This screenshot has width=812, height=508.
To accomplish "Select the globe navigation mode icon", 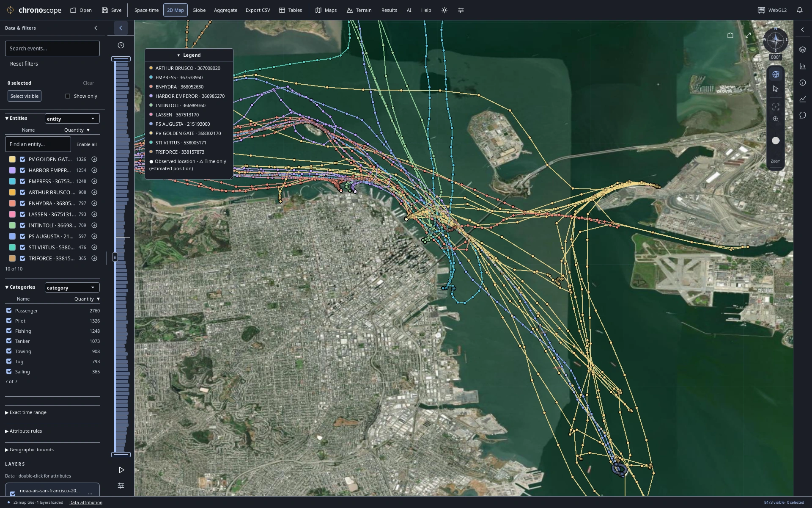I will (x=776, y=74).
